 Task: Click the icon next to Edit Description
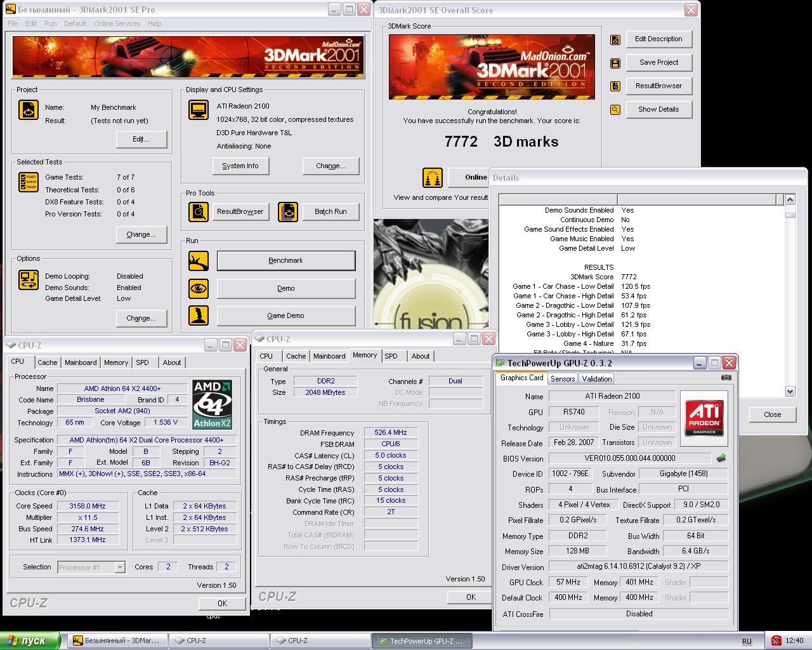615,39
